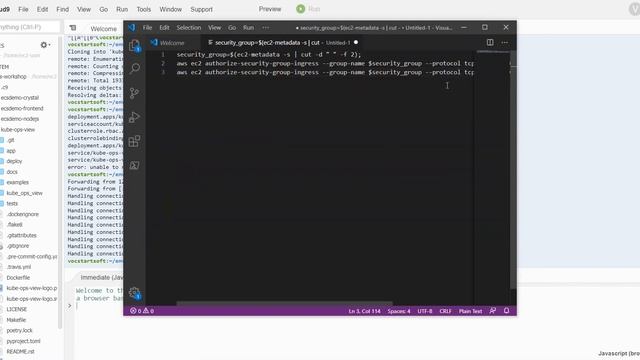Open the Extensions view in VS Code

[x=134, y=141]
